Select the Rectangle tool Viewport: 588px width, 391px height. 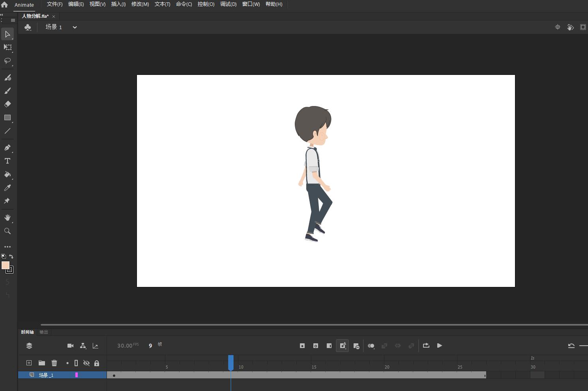(x=7, y=117)
